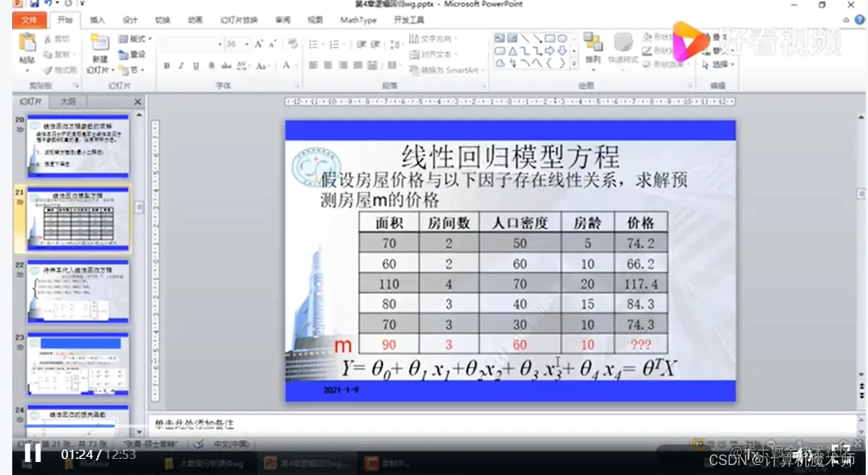Viewport: 868px width, 475px height.
Task: Click the Replace icon in Editing group
Action: coord(711,50)
